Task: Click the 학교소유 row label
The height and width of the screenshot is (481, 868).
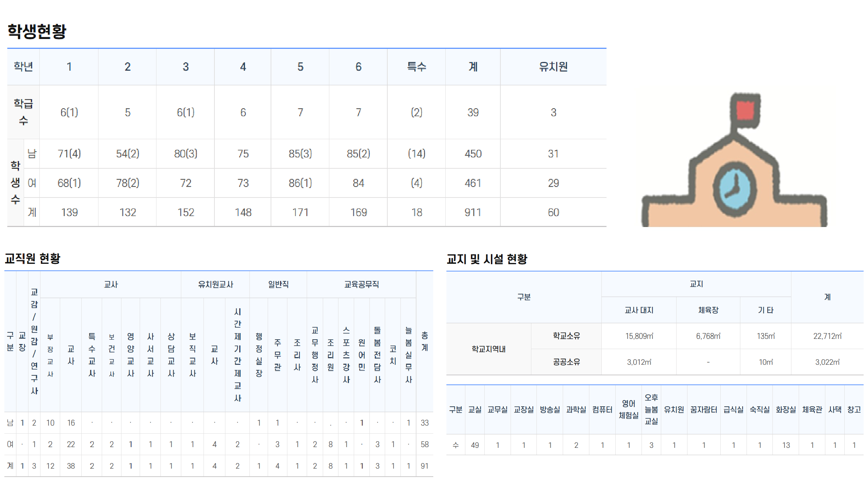Action: 566,336
